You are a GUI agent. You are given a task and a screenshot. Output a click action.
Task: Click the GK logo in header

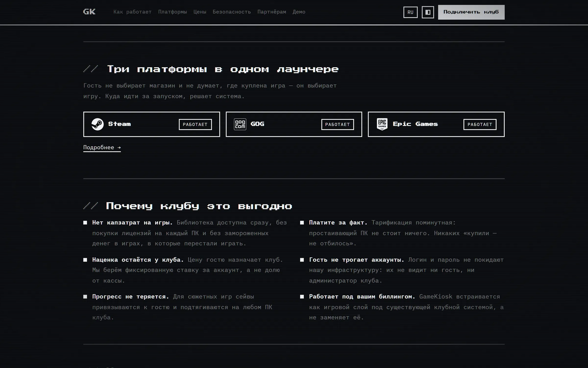click(x=89, y=12)
